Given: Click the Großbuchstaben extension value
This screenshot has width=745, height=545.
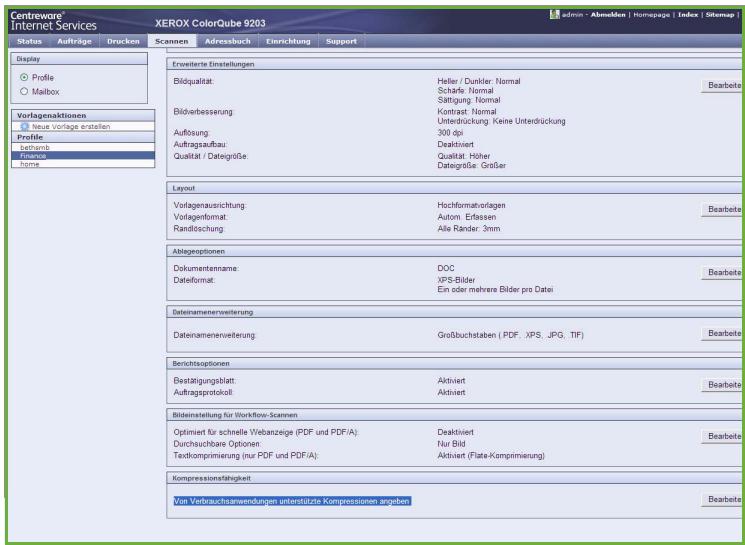Looking at the screenshot, I should pyautogui.click(x=510, y=335).
